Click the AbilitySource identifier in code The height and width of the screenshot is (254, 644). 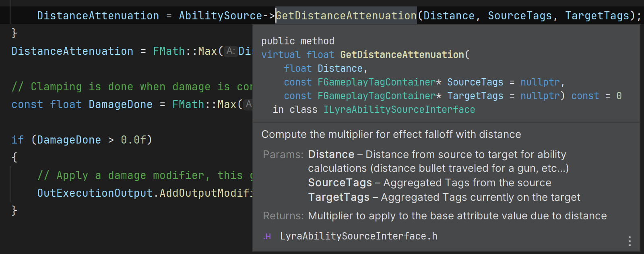pyautogui.click(x=220, y=16)
